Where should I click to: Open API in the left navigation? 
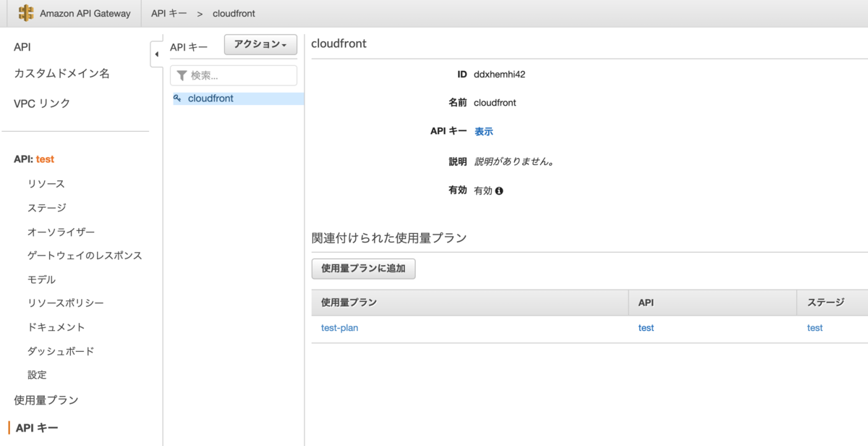22,47
